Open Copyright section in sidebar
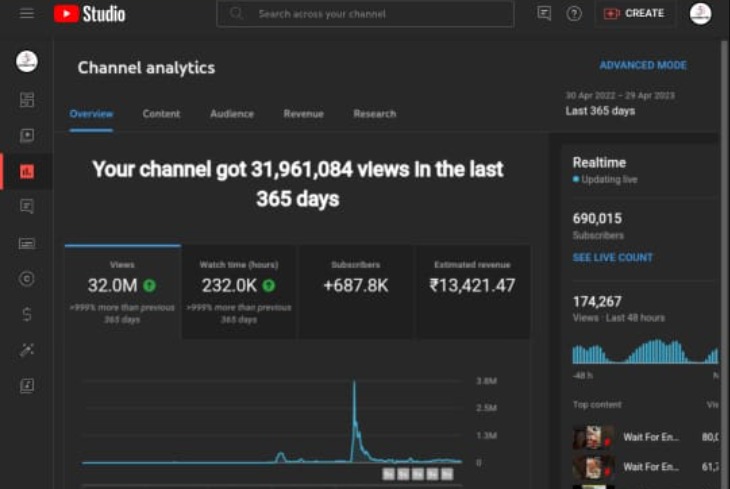The image size is (730, 489). (x=27, y=278)
